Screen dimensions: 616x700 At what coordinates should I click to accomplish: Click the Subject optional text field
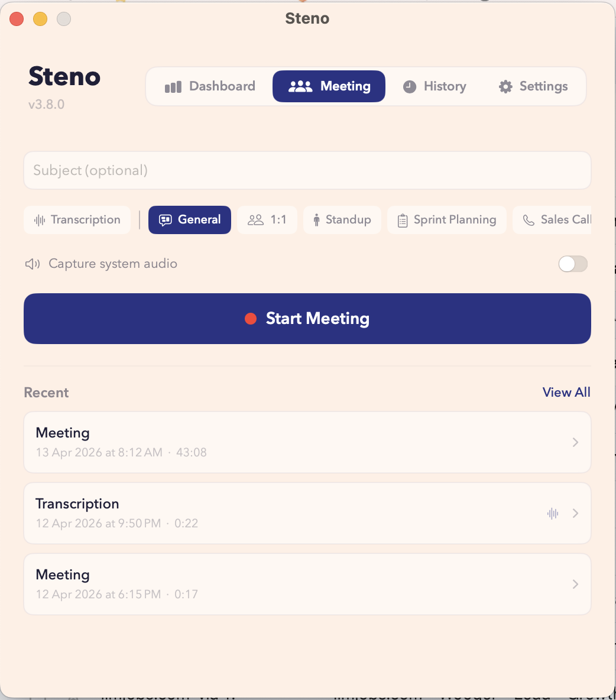307,170
